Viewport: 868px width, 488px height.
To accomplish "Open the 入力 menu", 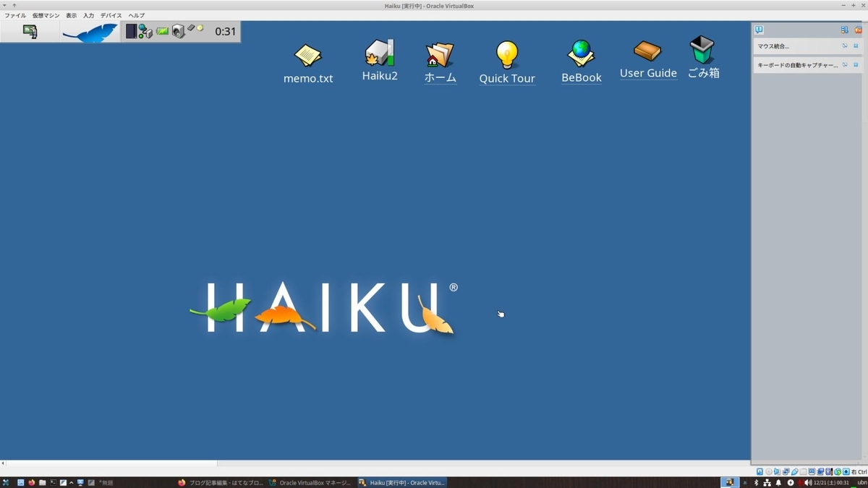I will coord(88,15).
